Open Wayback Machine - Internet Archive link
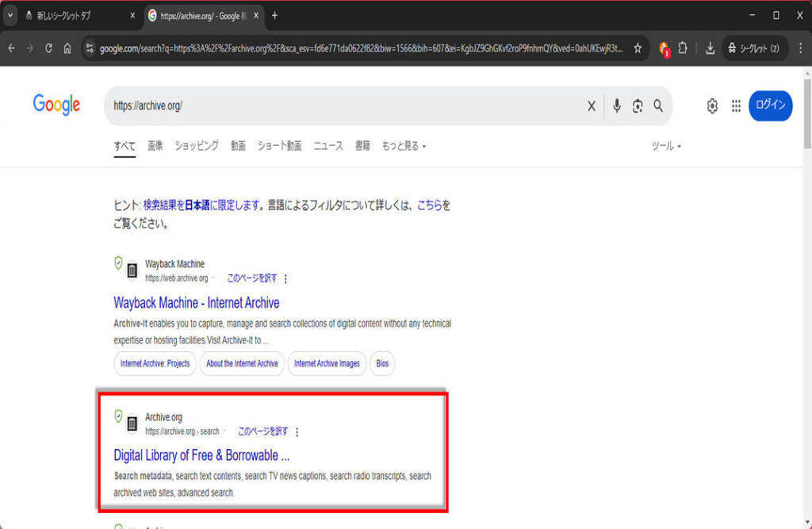This screenshot has height=529, width=812. pos(196,303)
